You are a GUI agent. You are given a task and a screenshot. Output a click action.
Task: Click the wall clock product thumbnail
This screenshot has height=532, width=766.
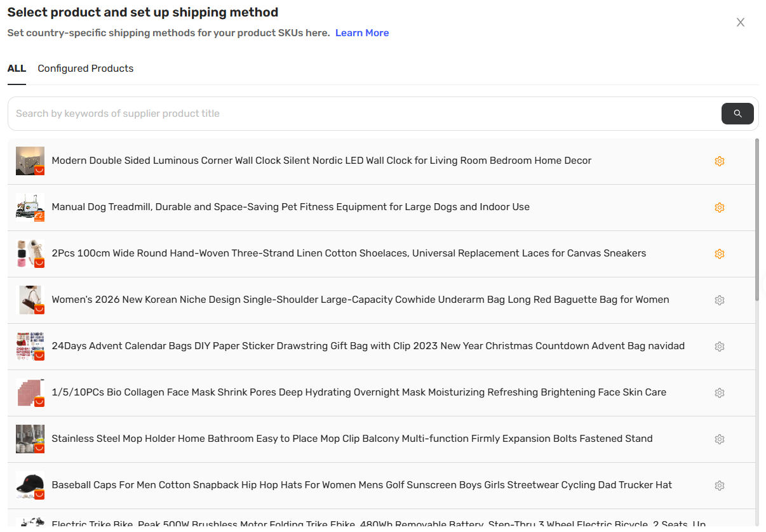click(x=30, y=161)
